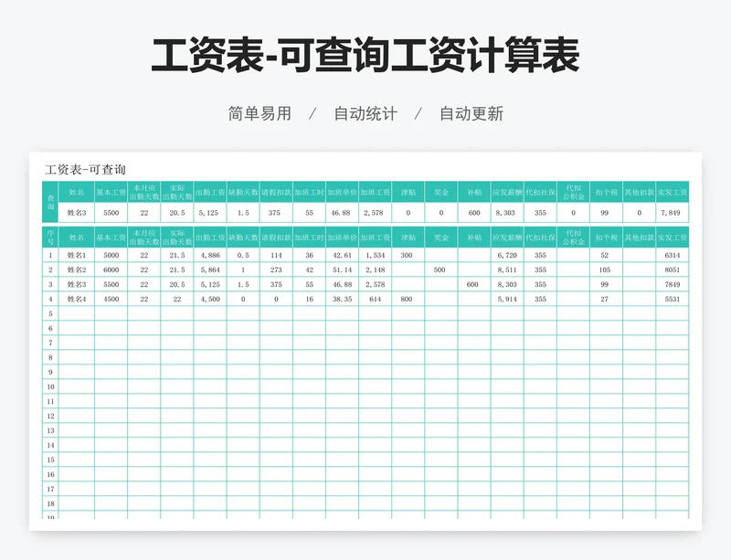
Task: Select attendance wage cell 4,886
Action: click(x=210, y=255)
